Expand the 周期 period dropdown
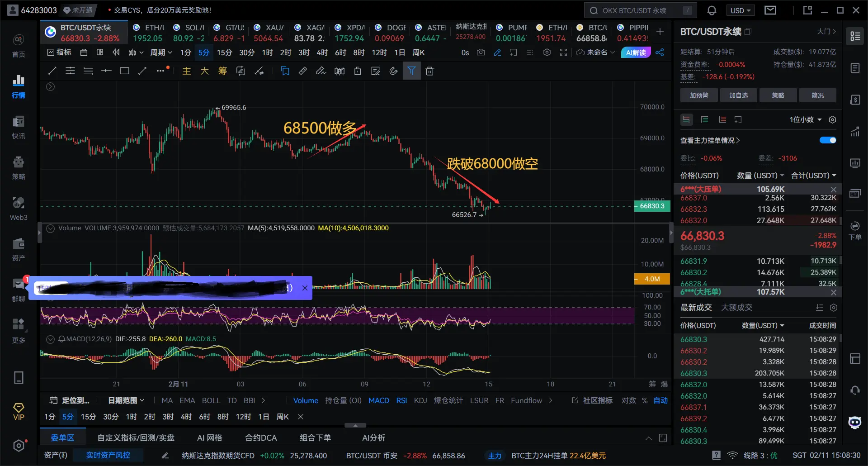The width and height of the screenshot is (868, 466). tap(161, 52)
